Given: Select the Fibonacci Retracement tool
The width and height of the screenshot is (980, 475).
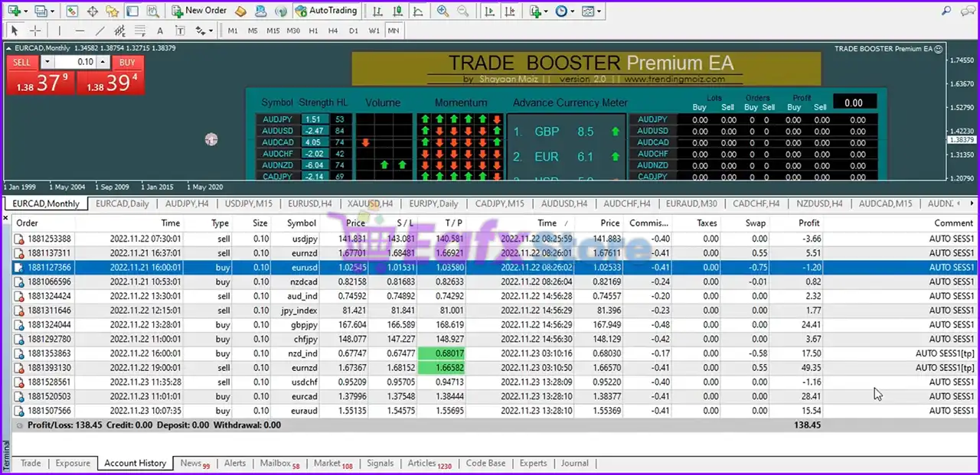Looking at the screenshot, I should 139,31.
